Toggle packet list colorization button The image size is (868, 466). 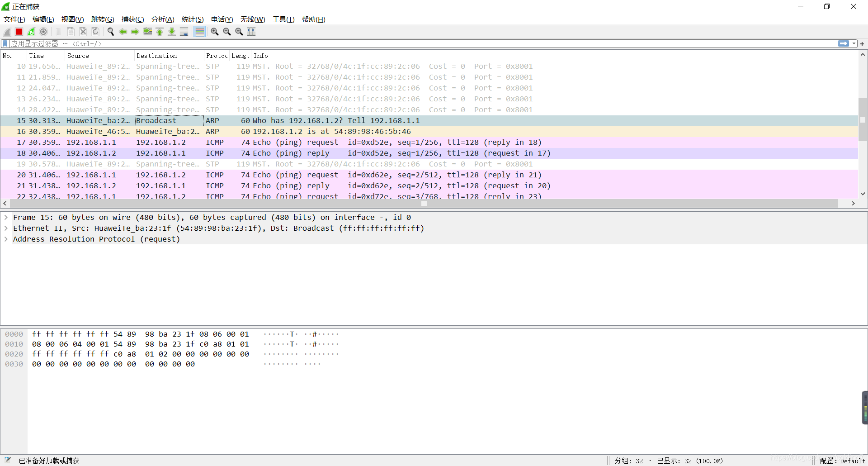click(199, 32)
